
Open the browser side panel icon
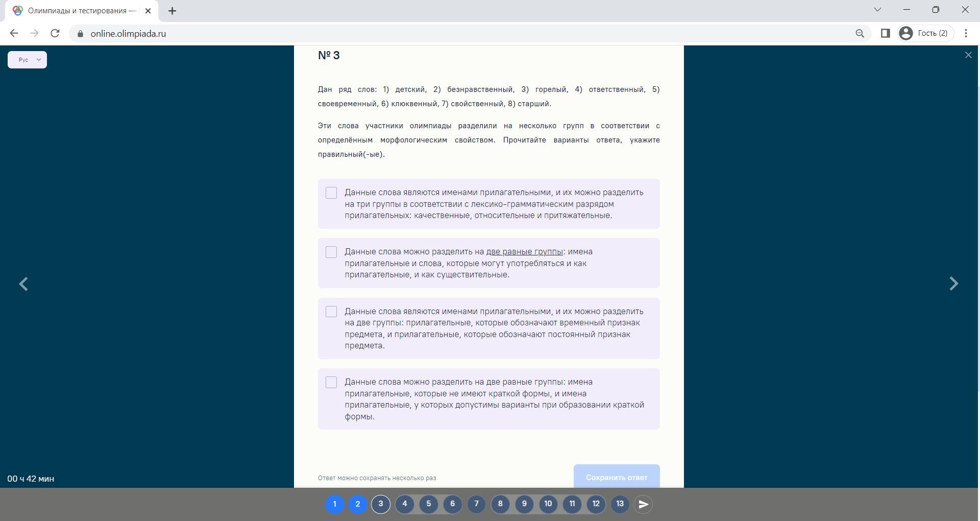(885, 34)
